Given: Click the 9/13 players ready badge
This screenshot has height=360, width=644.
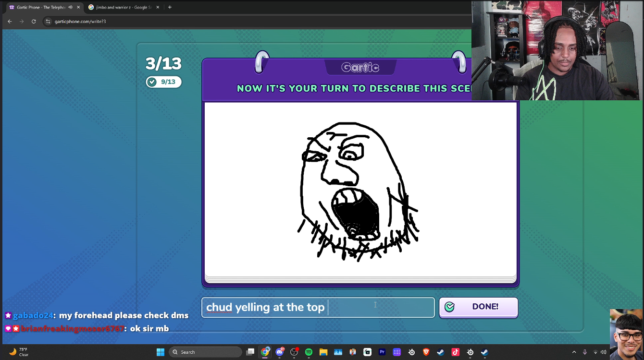Looking at the screenshot, I should click(164, 82).
